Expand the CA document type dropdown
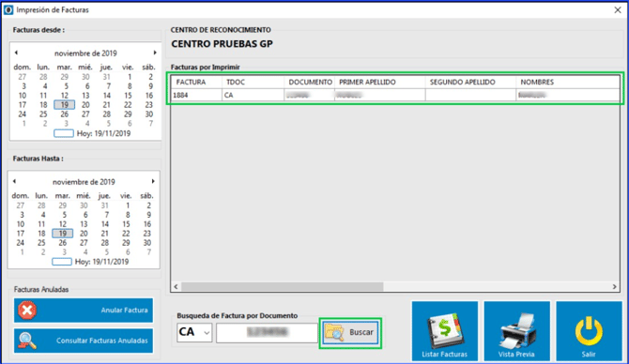This screenshot has height=364, width=629. coord(207,333)
